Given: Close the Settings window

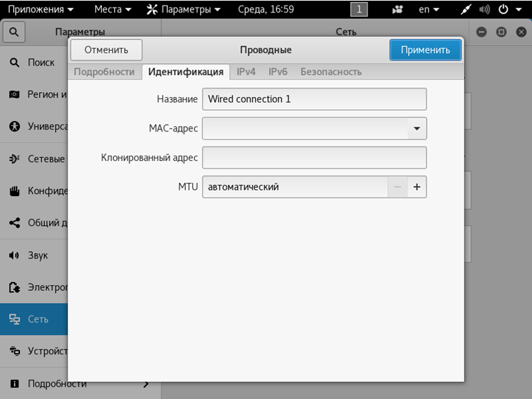Looking at the screenshot, I should pos(521,32).
